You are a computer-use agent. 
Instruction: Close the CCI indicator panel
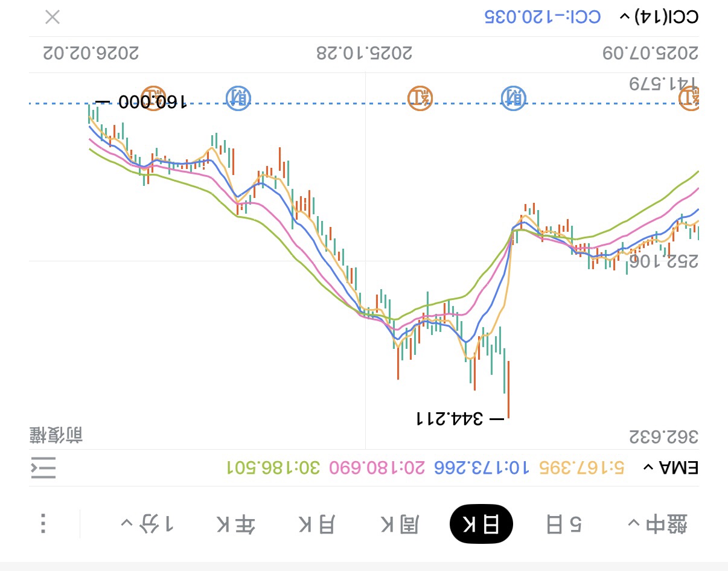[x=53, y=17]
